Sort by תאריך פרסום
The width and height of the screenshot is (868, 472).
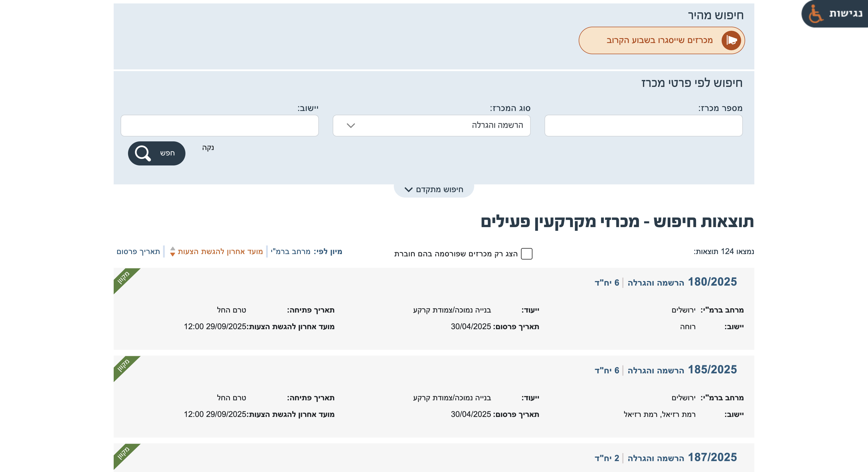(138, 251)
